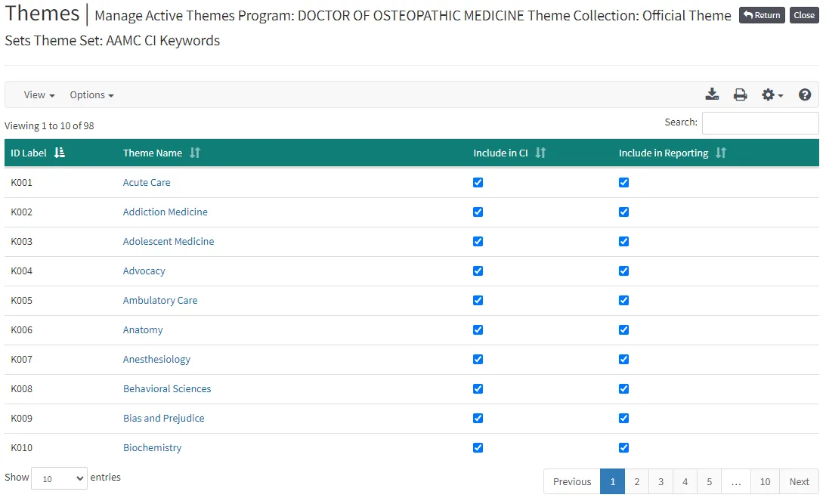Focus the Search input field

coord(760,123)
